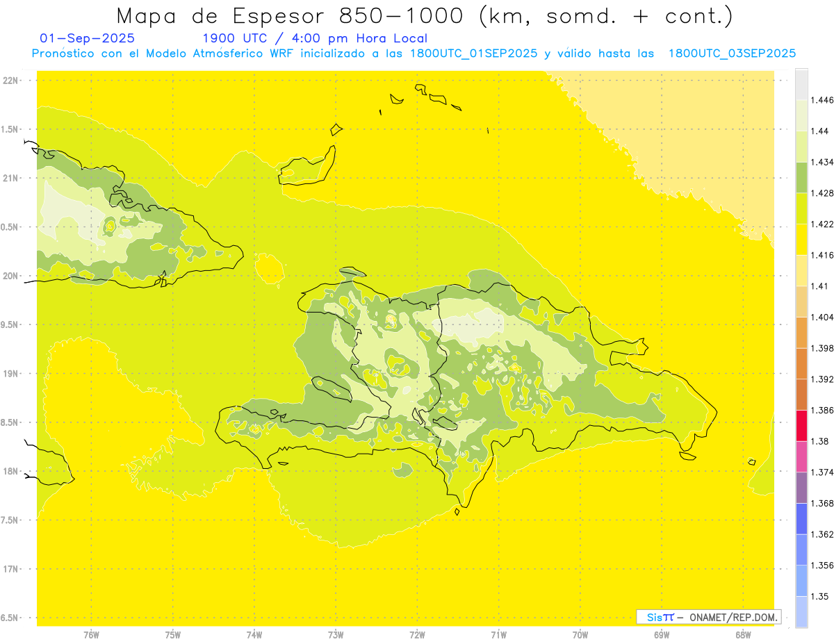This screenshot has height=644, width=834.
Task: Click the legend value '1.386'
Action: pos(822,410)
